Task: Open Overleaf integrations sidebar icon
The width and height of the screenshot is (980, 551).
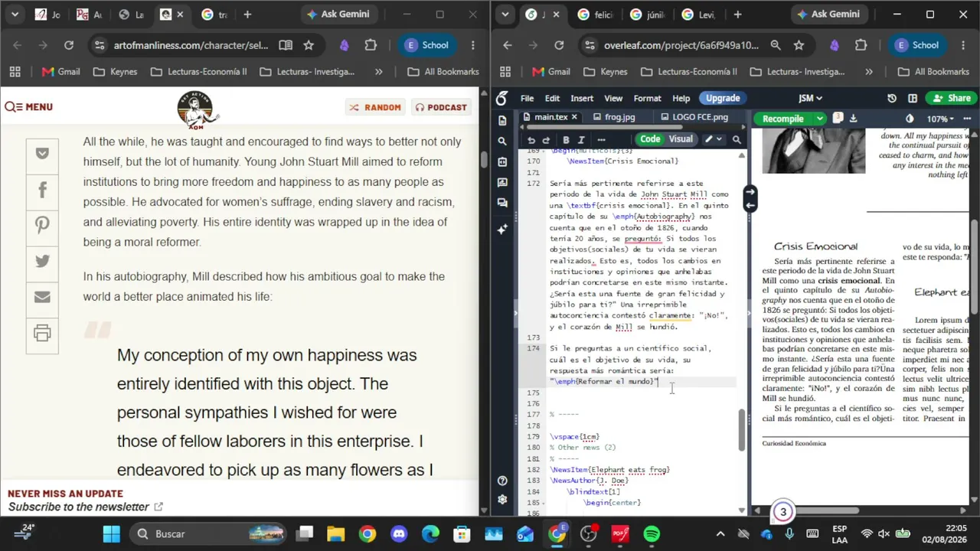Action: pyautogui.click(x=502, y=162)
